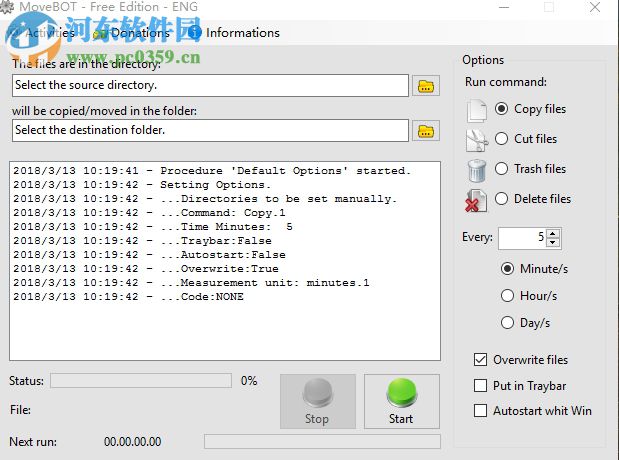The width and height of the screenshot is (619, 460).
Task: Click log line 'Measurement unit: minutes.1'
Action: click(x=191, y=283)
